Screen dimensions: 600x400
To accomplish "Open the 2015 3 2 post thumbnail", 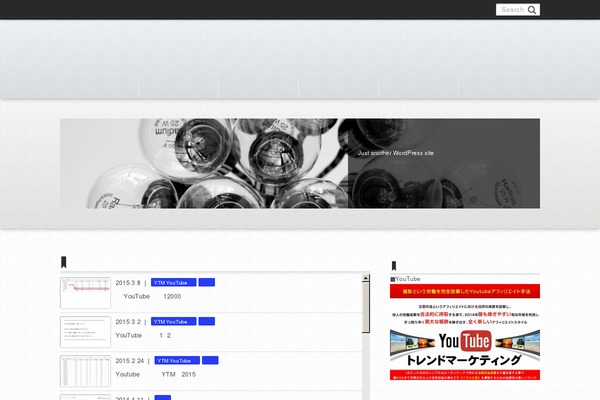I will coord(85,332).
